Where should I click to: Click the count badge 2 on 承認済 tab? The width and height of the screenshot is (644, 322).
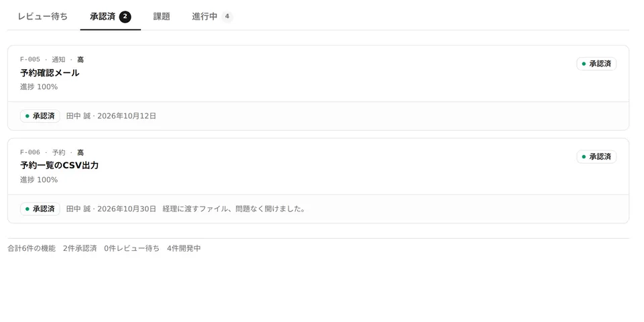tap(125, 17)
